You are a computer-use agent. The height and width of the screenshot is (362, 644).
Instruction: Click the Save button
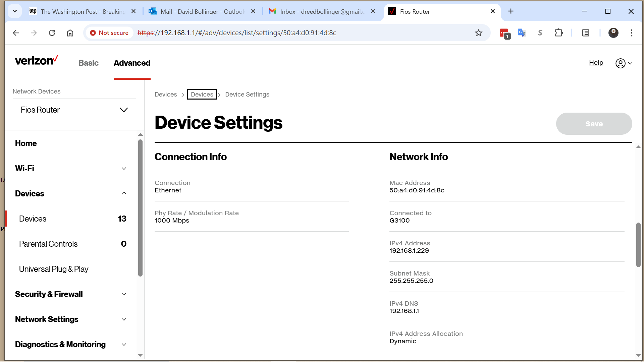coord(594,124)
